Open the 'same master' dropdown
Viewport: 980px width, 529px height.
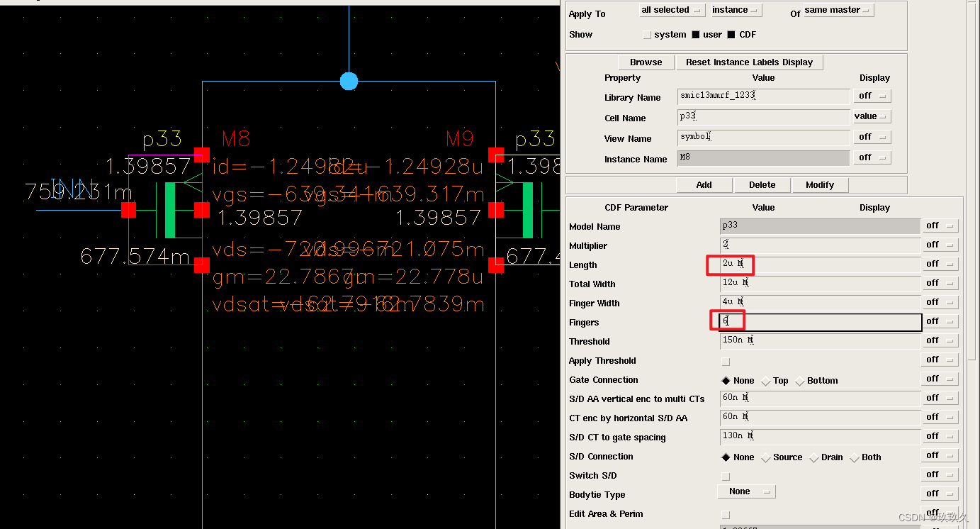838,10
